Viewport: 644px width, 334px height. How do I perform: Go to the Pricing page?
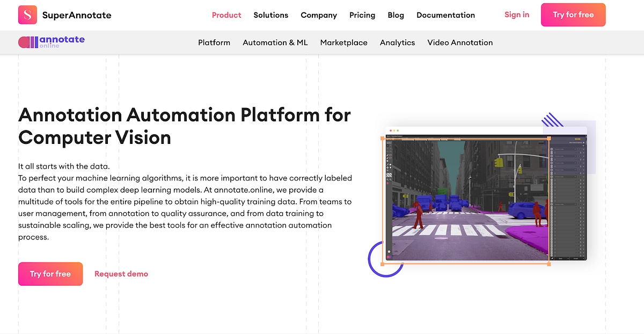coord(362,15)
